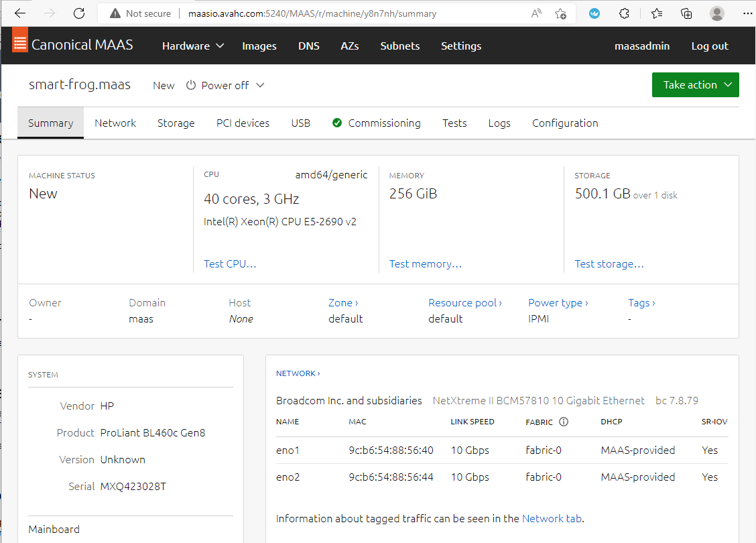Click the power icon beside Power off
756x543 pixels.
[191, 85]
